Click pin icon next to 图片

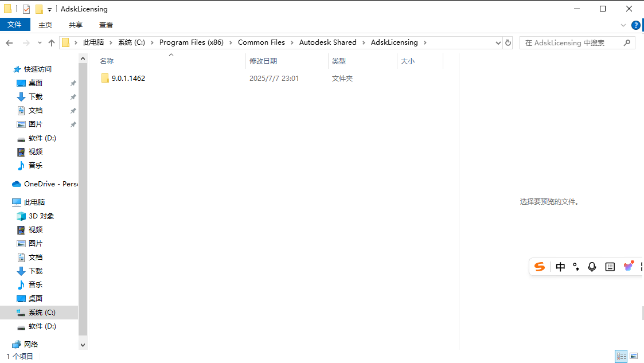pyautogui.click(x=73, y=124)
